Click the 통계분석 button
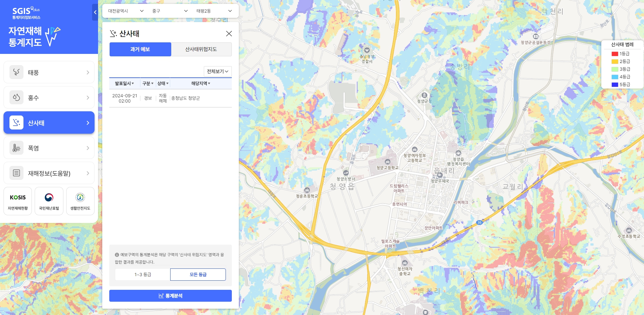 tap(170, 295)
